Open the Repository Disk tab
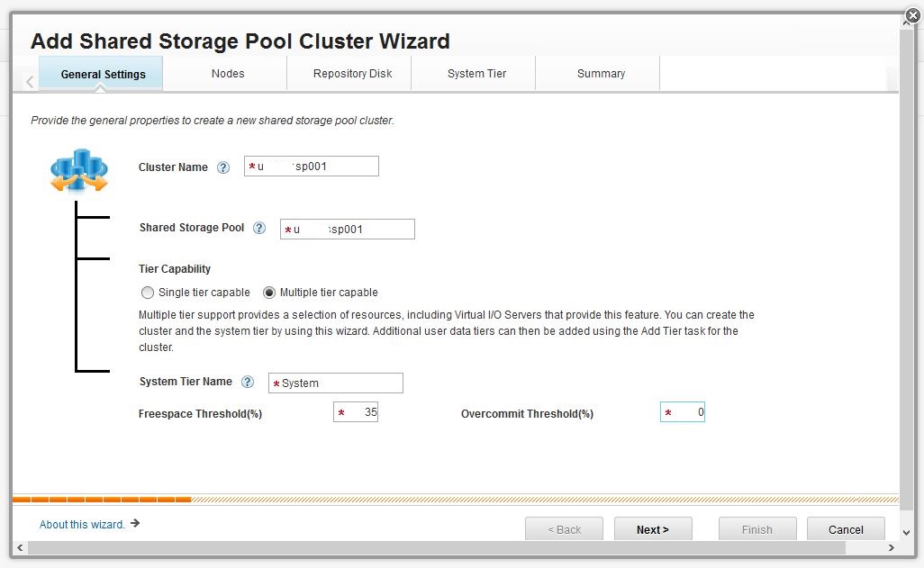The height and width of the screenshot is (568, 924). 352,74
